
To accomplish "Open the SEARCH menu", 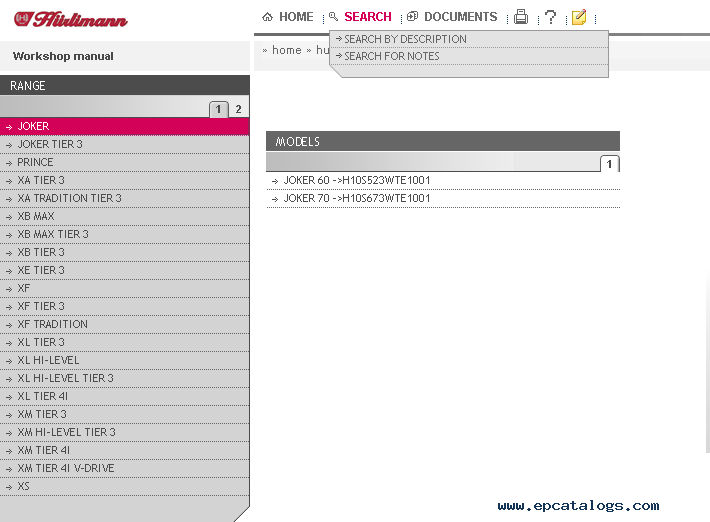I will (x=368, y=17).
